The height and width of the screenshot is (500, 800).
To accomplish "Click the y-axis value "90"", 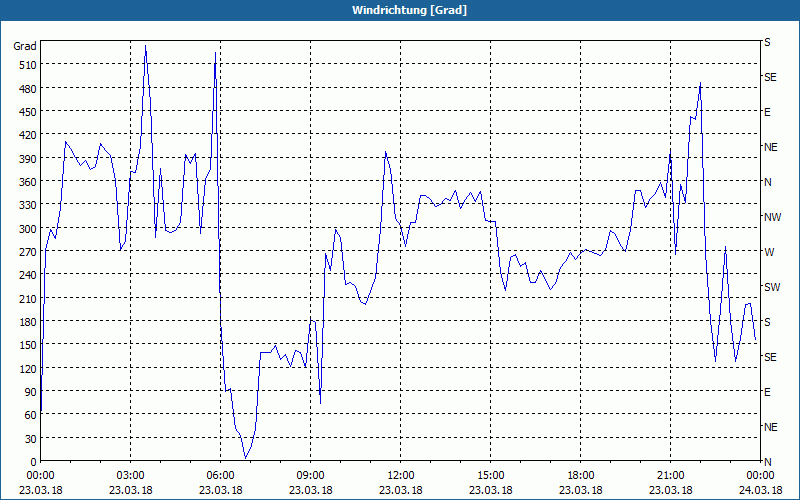I will point(31,392).
